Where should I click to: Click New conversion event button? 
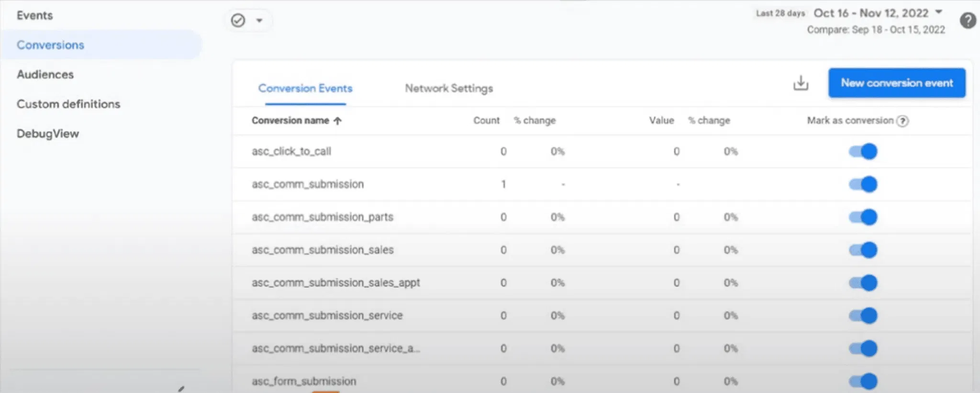point(897,83)
